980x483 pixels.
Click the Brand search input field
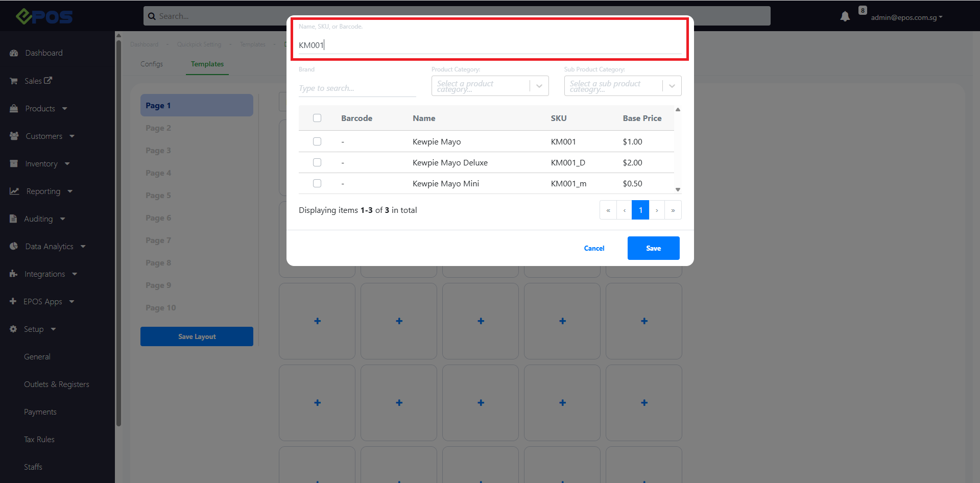[357, 88]
